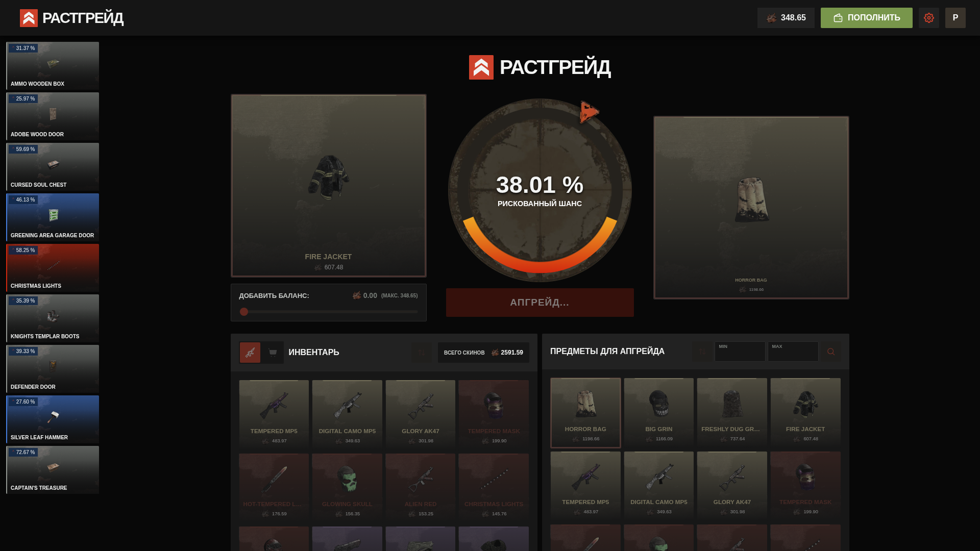Screen dimensions: 980x551
Task: Click the add-balance slider handle
Action: pos(244,312)
